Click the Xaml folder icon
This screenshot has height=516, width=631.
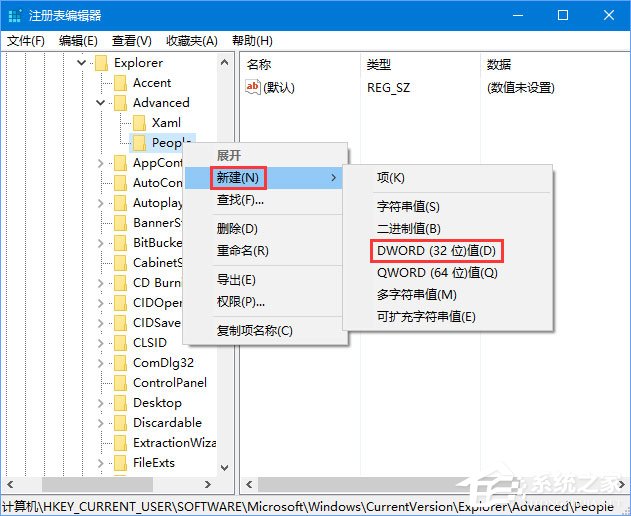pyautogui.click(x=140, y=123)
